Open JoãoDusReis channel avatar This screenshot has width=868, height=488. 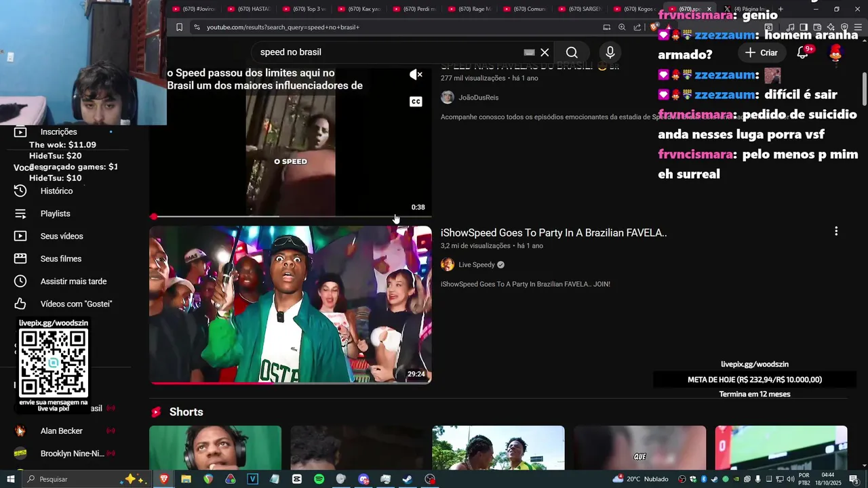448,97
